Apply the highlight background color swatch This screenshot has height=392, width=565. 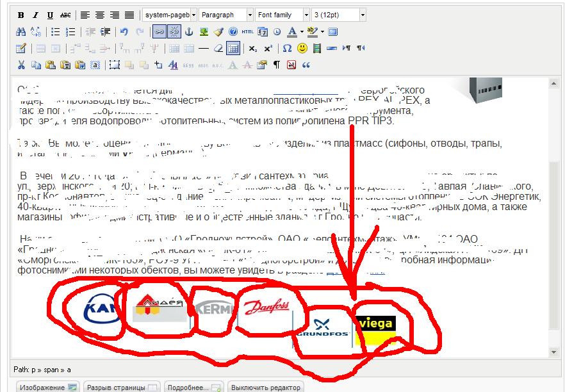[x=313, y=32]
